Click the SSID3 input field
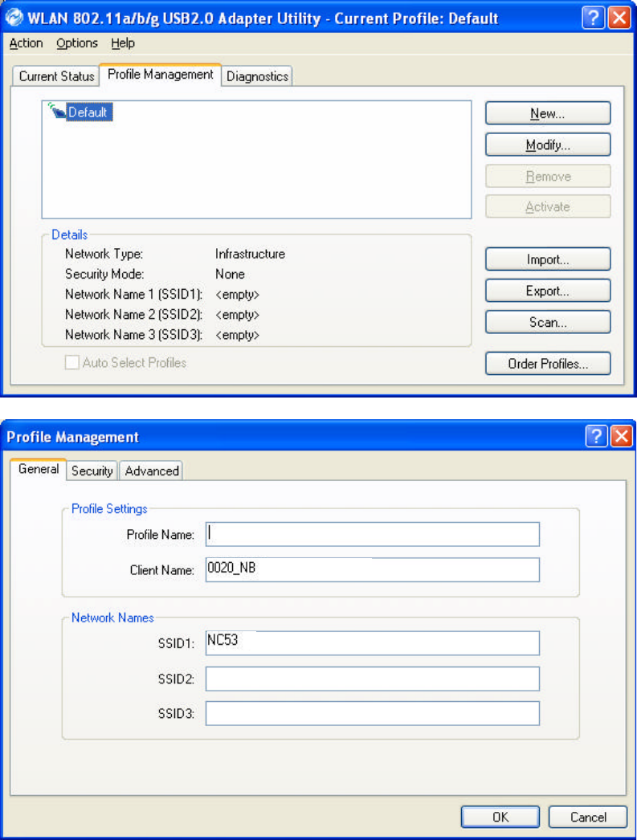 (373, 714)
